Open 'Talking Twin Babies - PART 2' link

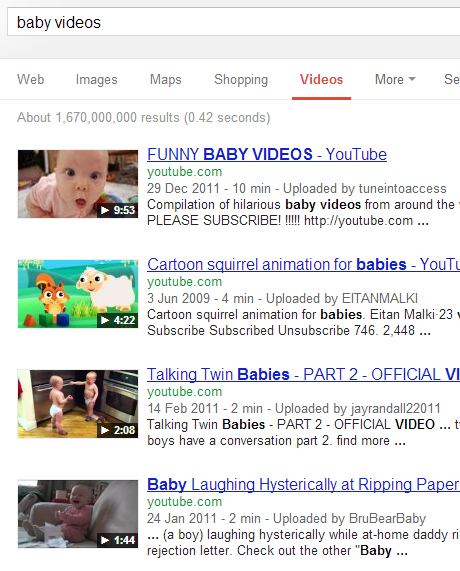coord(303,374)
